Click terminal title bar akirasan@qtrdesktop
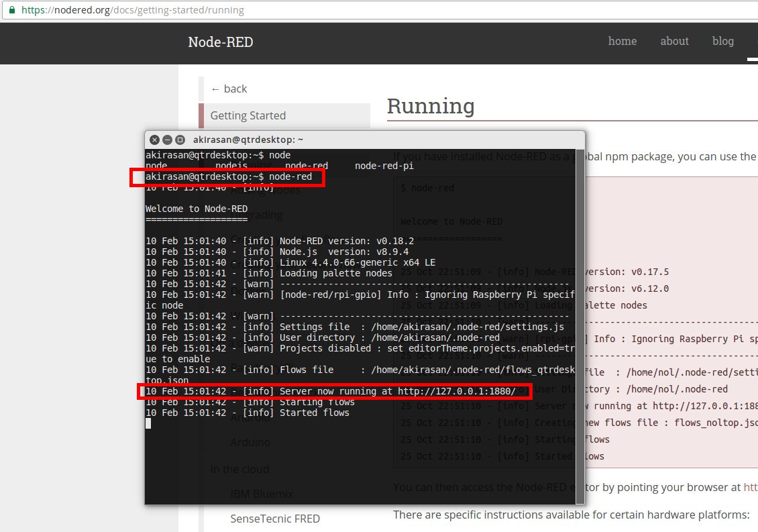 pos(248,140)
